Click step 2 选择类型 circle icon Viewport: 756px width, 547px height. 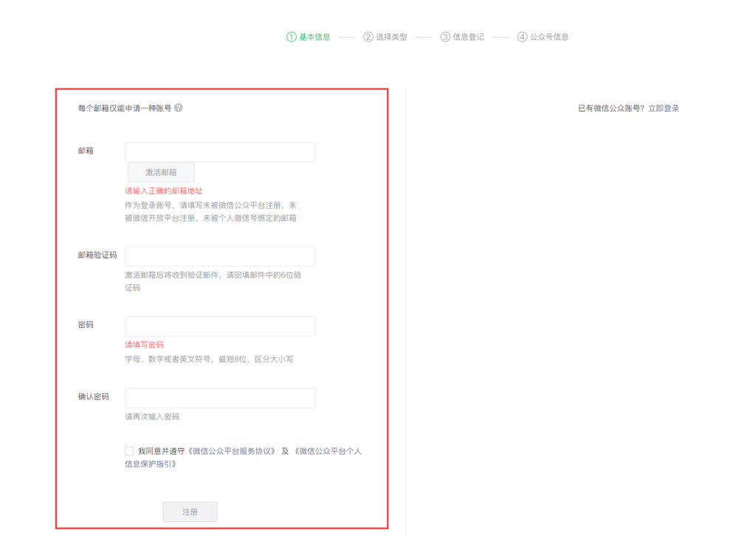pos(368,37)
